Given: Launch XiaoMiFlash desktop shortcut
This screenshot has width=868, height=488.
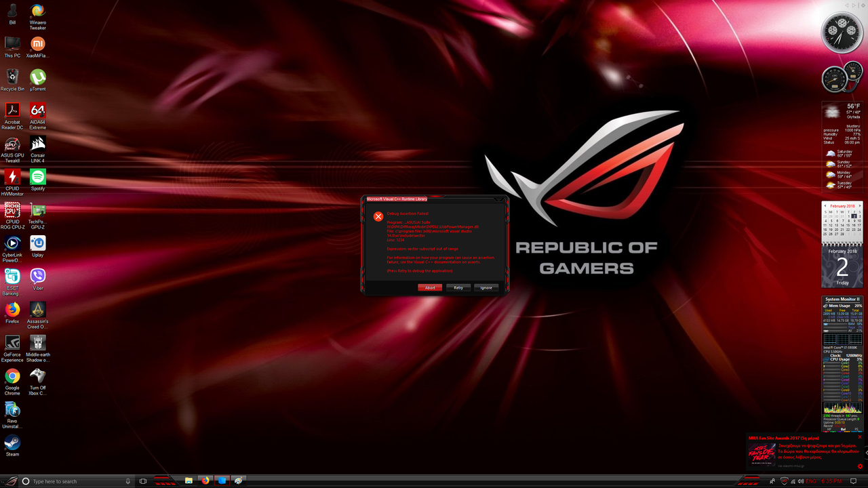Looking at the screenshot, I should point(38,47).
